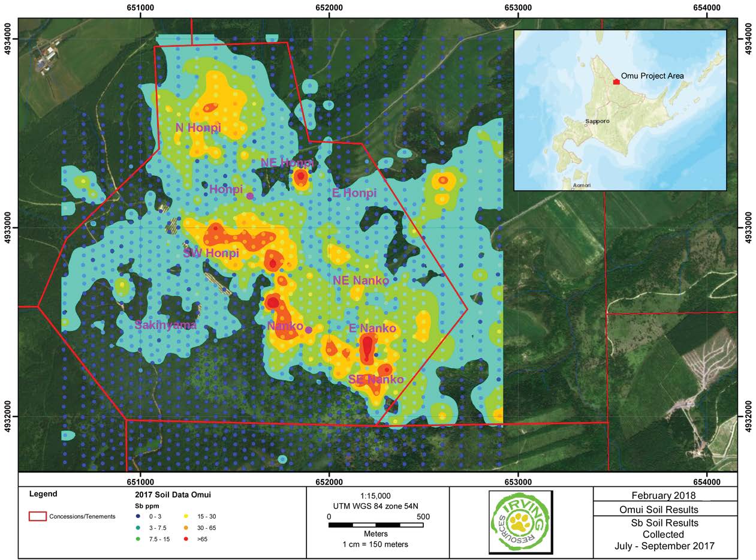This screenshot has height=560, width=756.
Task: Click the E Honpi map label
Action: (354, 193)
